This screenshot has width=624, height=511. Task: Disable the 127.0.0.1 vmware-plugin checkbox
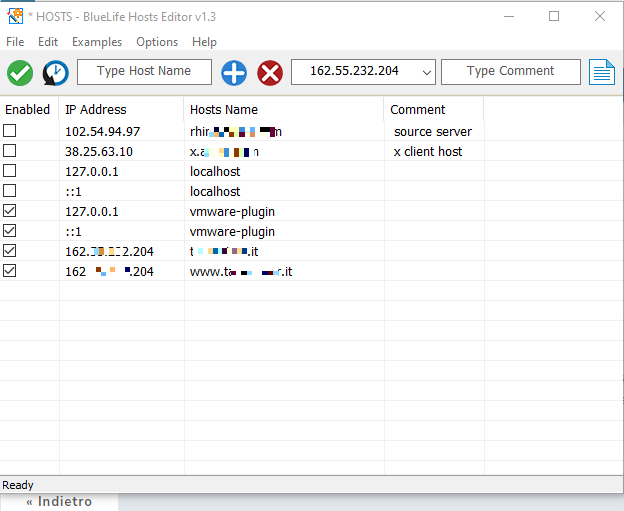[10, 210]
